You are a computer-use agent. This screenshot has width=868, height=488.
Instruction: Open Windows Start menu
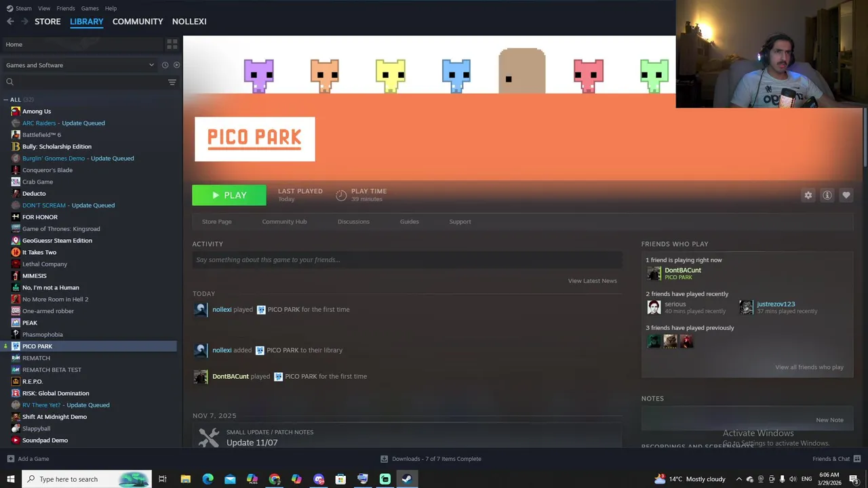pos(10,479)
